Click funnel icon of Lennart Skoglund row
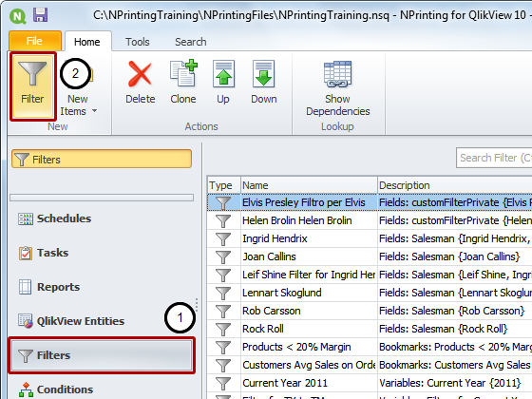The width and height of the screenshot is (532, 399). pos(223,293)
